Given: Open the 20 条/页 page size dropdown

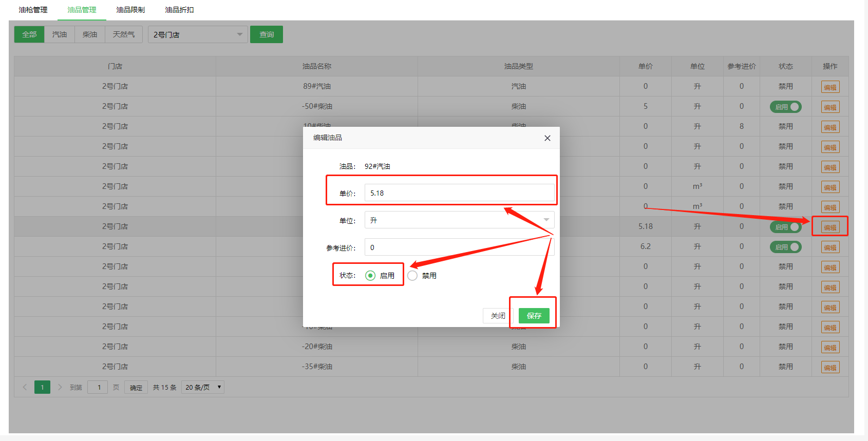Looking at the screenshot, I should coord(203,387).
